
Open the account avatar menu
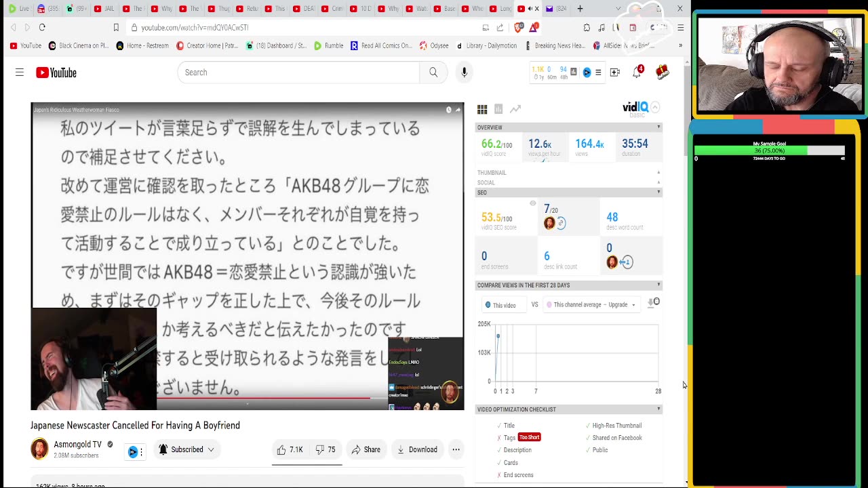663,72
